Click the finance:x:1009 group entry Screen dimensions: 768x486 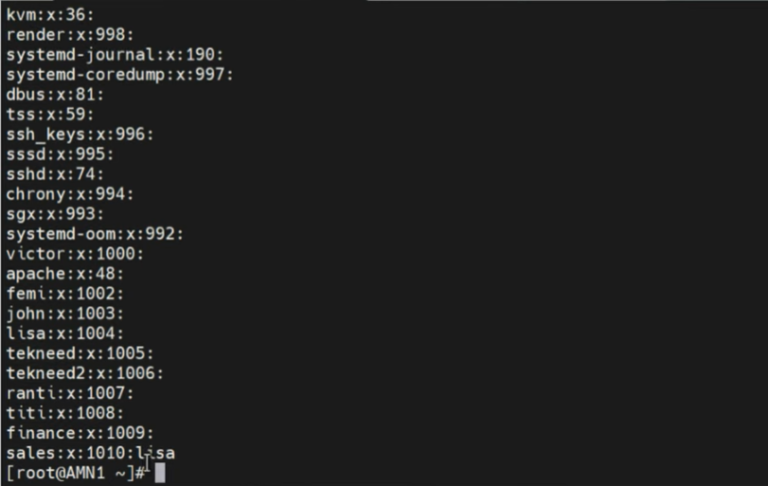point(80,433)
